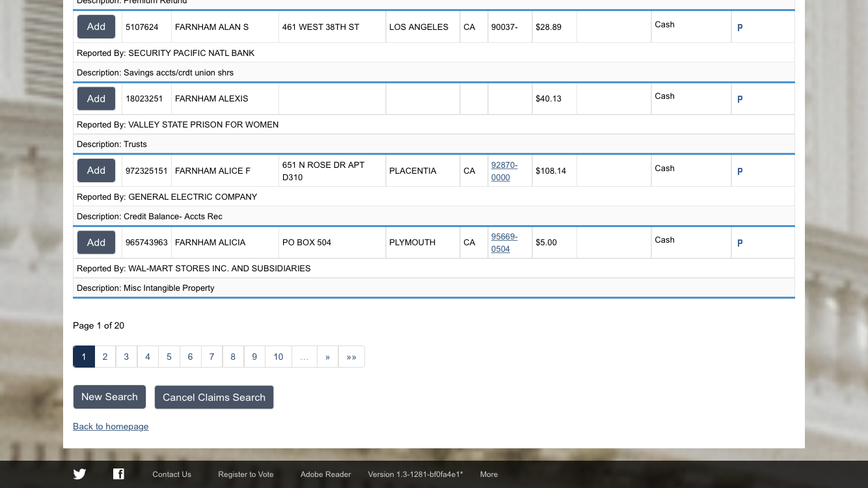Go to results page 3
Image resolution: width=868 pixels, height=488 pixels.
coord(126,357)
